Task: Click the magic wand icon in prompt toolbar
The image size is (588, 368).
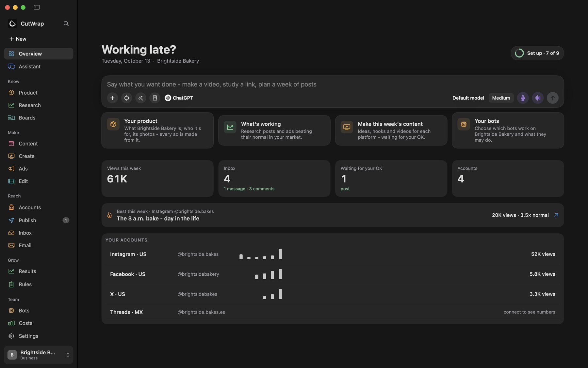Action: (140, 98)
